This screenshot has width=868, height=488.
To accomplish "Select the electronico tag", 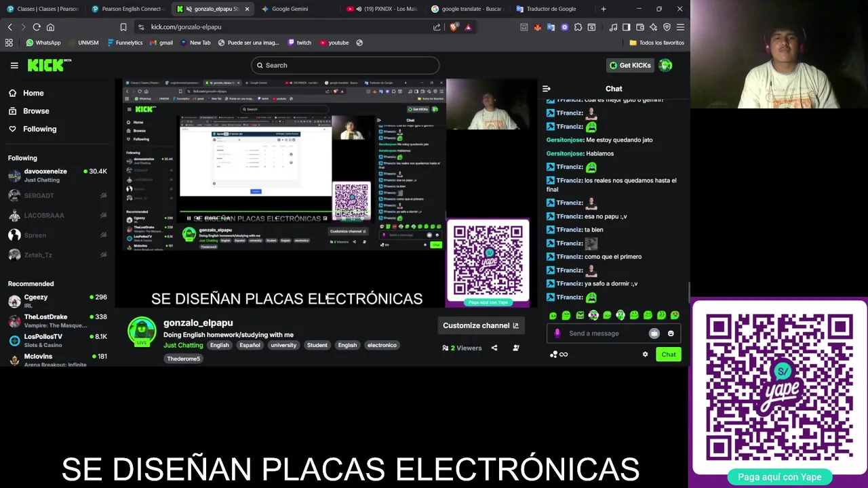I will (x=382, y=345).
